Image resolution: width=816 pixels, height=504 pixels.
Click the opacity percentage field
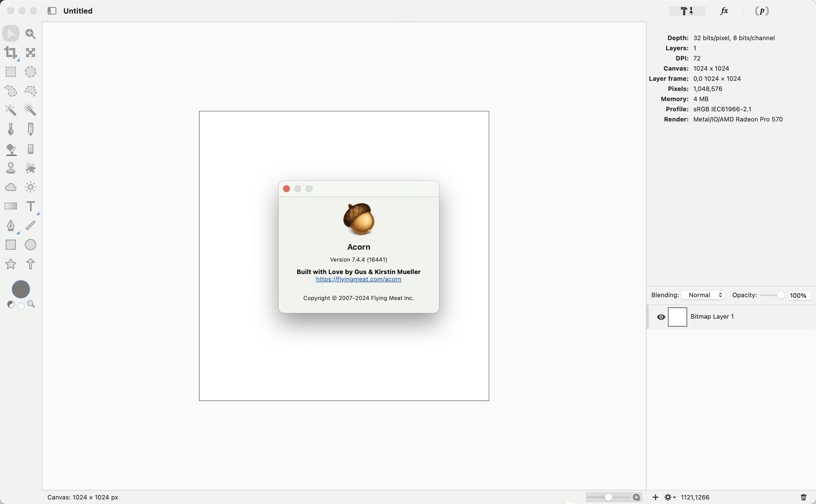click(x=799, y=296)
